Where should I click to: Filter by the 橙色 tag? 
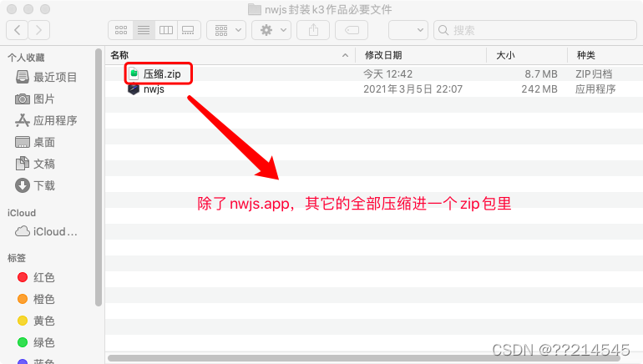(44, 299)
